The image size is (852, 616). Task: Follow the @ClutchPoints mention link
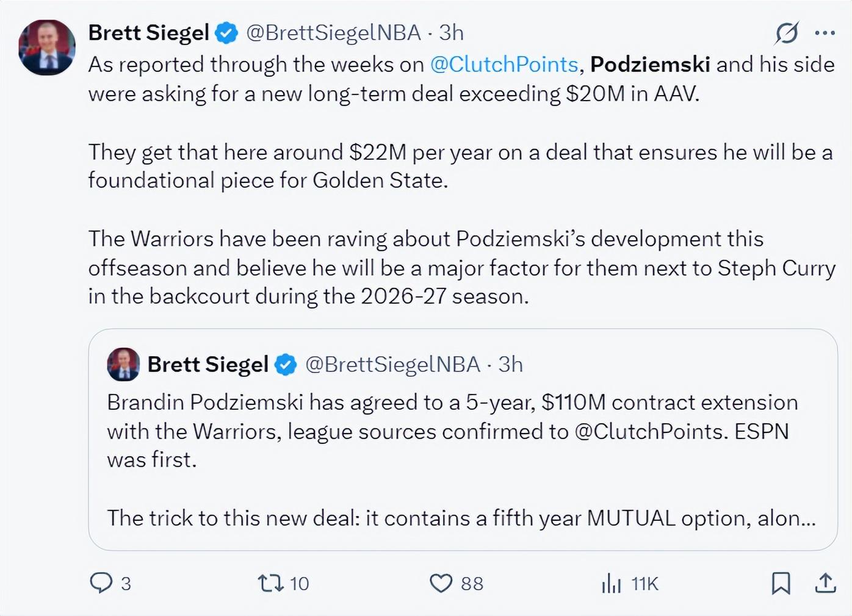(x=504, y=64)
